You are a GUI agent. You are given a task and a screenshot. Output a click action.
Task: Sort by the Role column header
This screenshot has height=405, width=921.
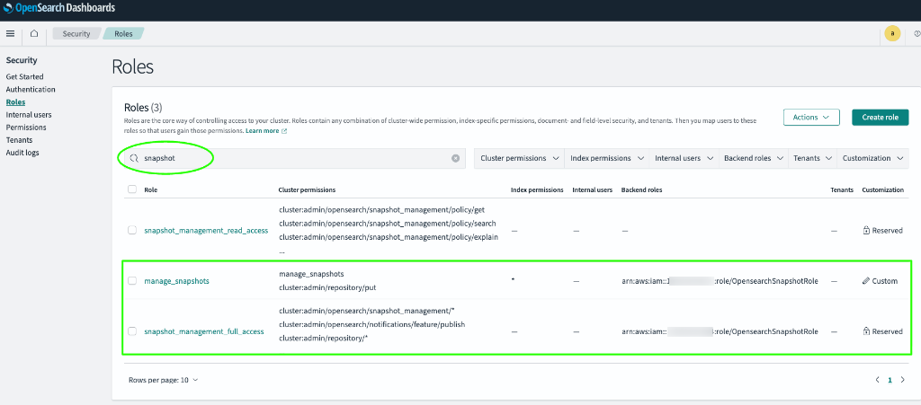pos(151,190)
